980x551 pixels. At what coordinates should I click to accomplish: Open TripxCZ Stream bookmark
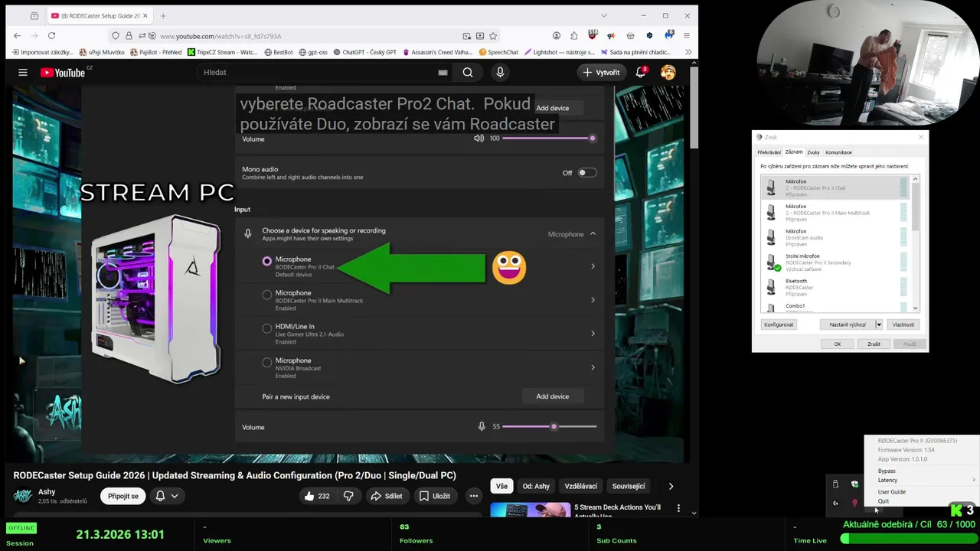tap(222, 52)
